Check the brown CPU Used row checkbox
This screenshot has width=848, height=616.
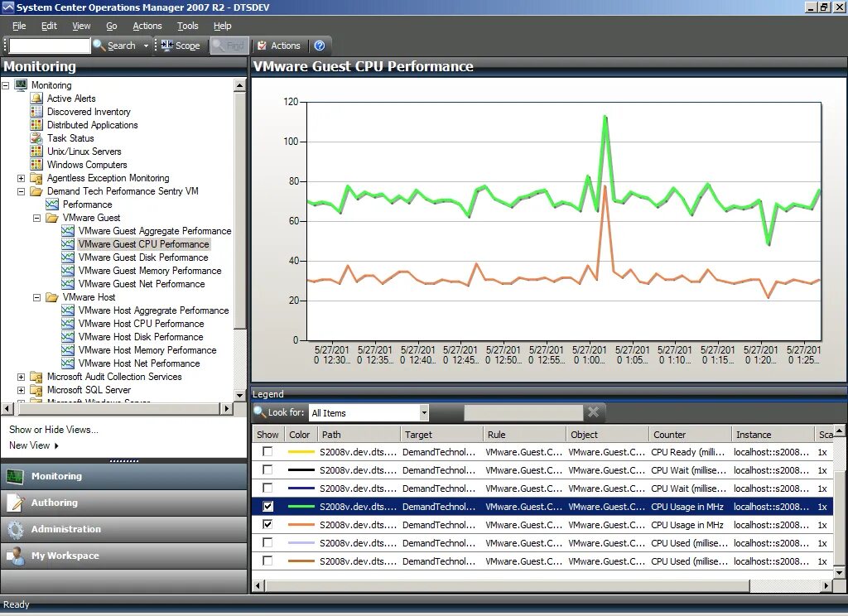(x=267, y=561)
